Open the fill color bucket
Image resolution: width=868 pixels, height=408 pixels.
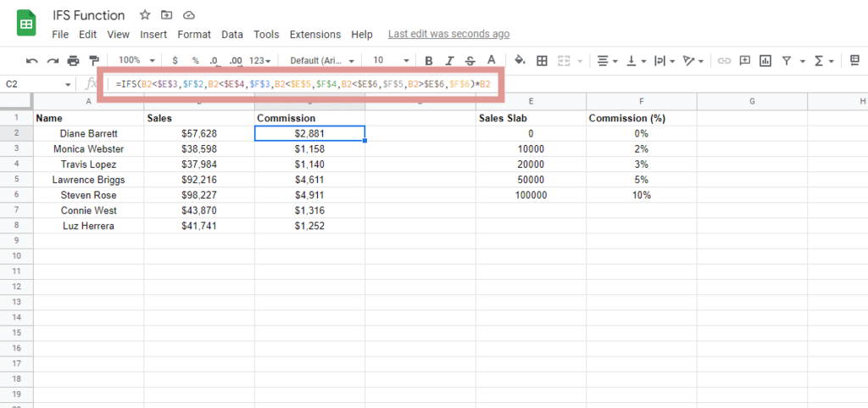coord(520,60)
